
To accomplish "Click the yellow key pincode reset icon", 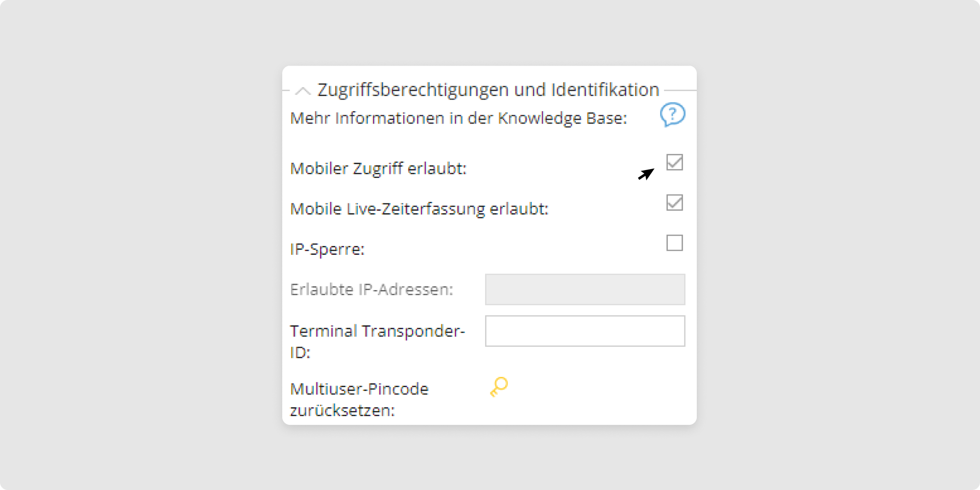I will click(x=499, y=387).
